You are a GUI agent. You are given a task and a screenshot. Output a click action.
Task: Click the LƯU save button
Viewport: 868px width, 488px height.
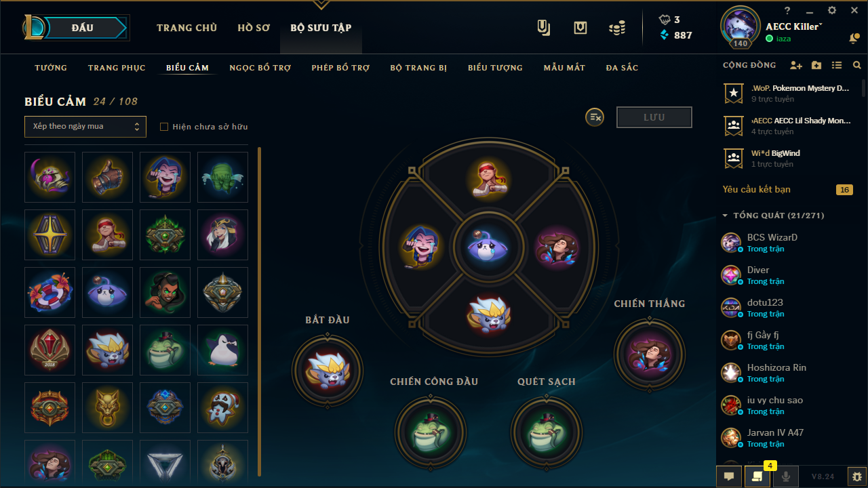(x=654, y=117)
